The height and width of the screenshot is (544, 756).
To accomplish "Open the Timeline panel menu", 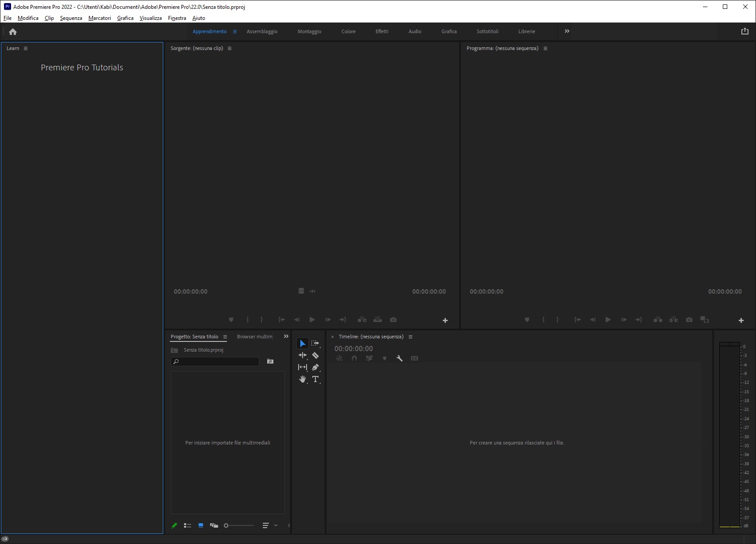I will (411, 337).
